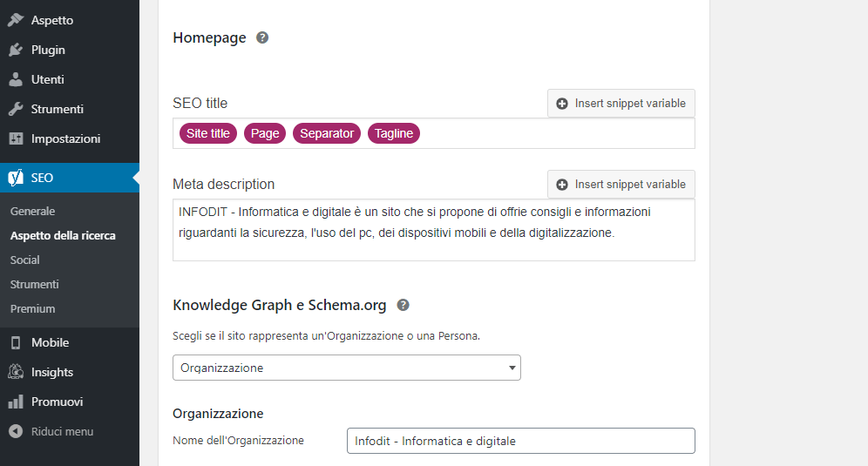
Task: Click the Mobile phone icon
Action: 16,342
